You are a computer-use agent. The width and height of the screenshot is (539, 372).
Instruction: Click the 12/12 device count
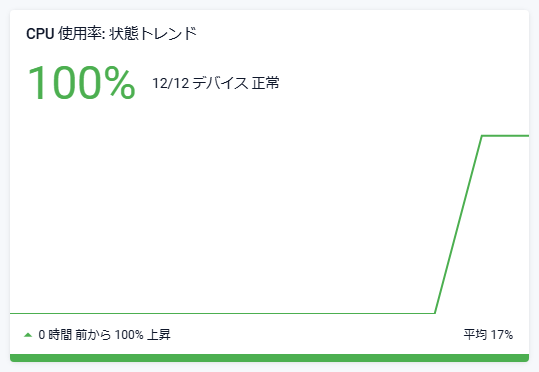(170, 84)
